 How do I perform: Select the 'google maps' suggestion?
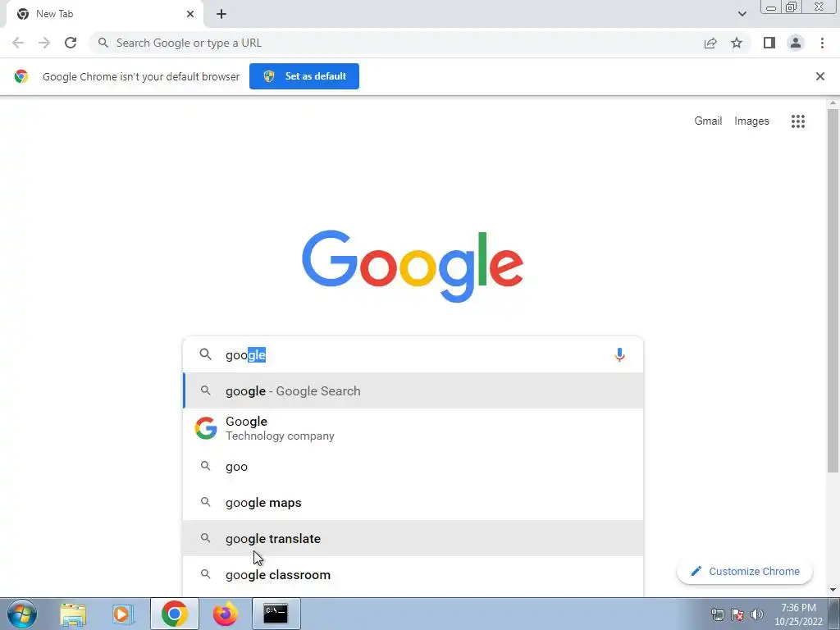413,502
